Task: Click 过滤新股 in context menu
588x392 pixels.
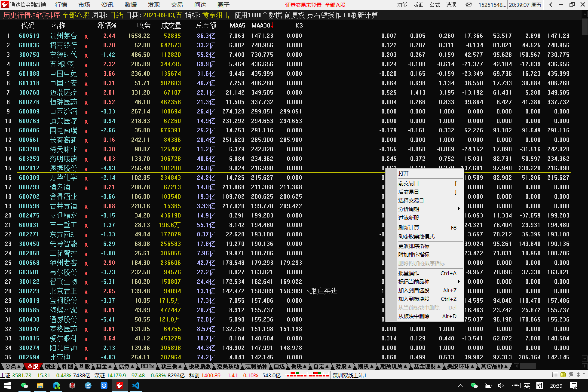Action: click(429, 218)
